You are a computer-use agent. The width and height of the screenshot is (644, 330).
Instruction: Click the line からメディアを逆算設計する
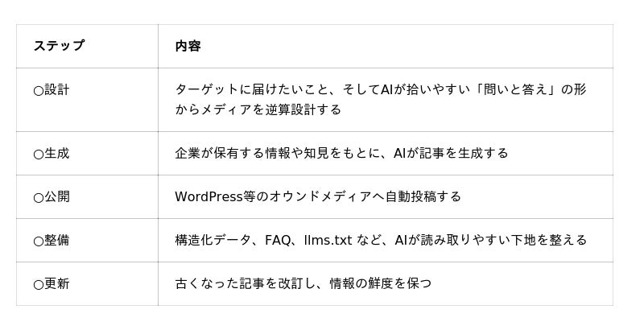tap(258, 110)
